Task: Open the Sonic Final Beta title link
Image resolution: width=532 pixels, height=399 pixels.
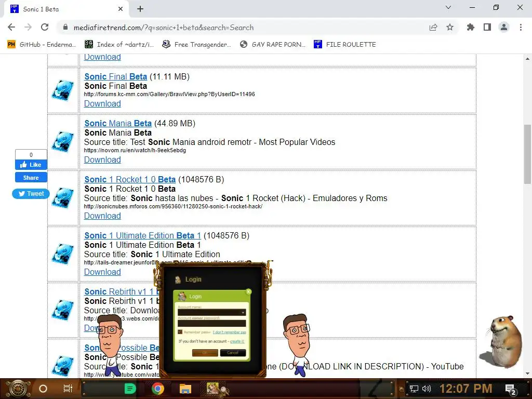Action: point(116,77)
